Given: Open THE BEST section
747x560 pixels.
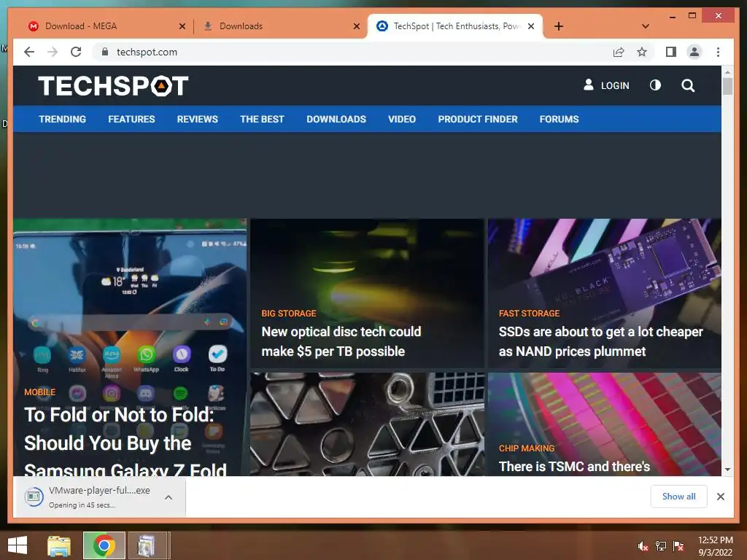Looking at the screenshot, I should click(x=262, y=119).
